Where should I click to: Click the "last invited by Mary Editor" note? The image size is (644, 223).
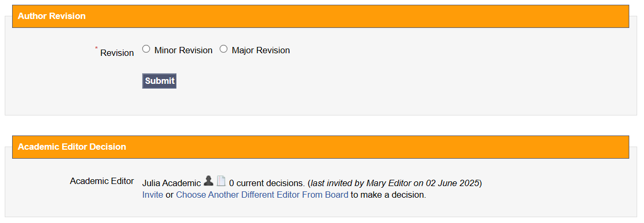(361, 183)
